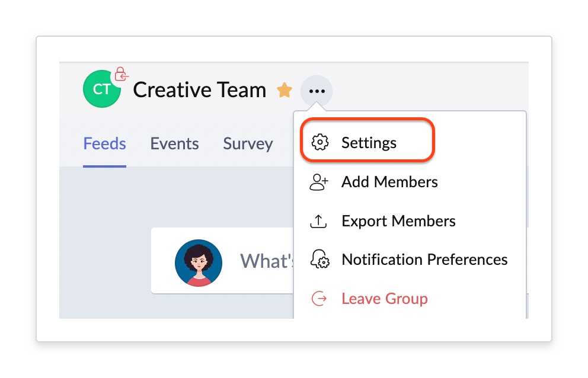
Task: Open Settings from the menu
Action: (x=369, y=143)
